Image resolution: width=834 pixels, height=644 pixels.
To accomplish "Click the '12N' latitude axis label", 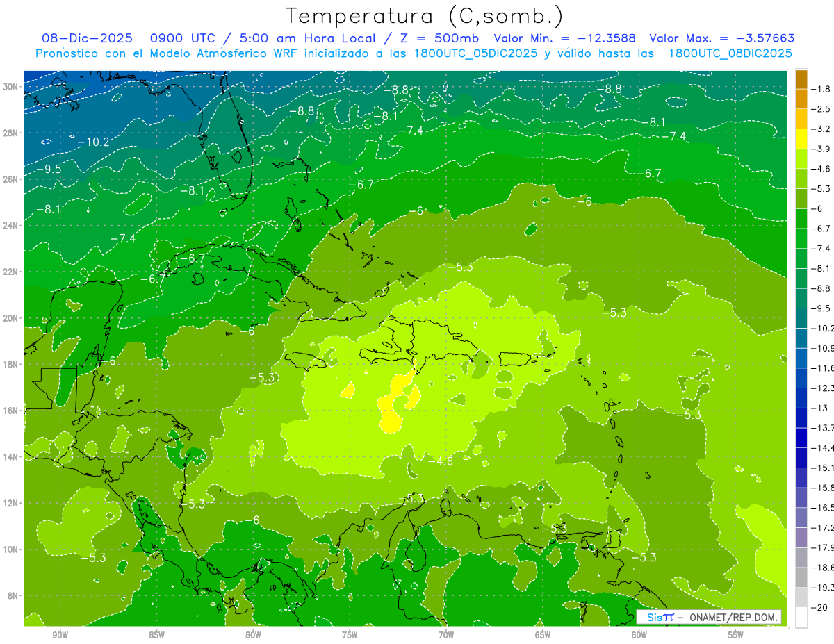I will 10,503.
